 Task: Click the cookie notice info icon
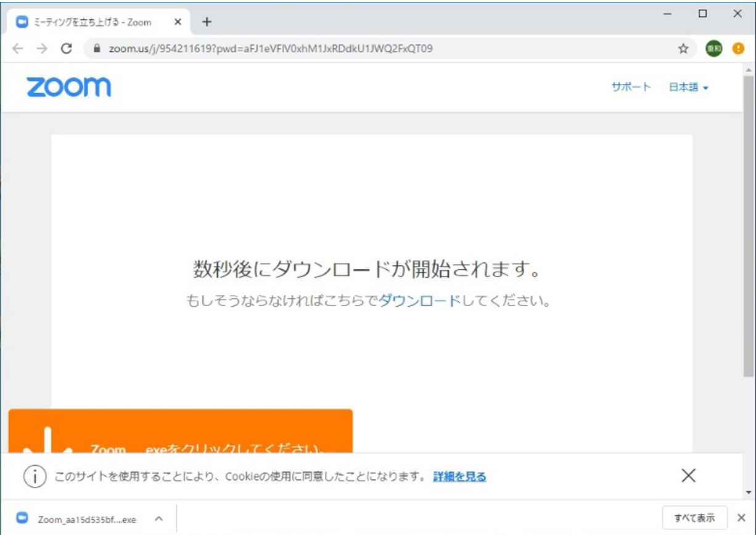(35, 476)
